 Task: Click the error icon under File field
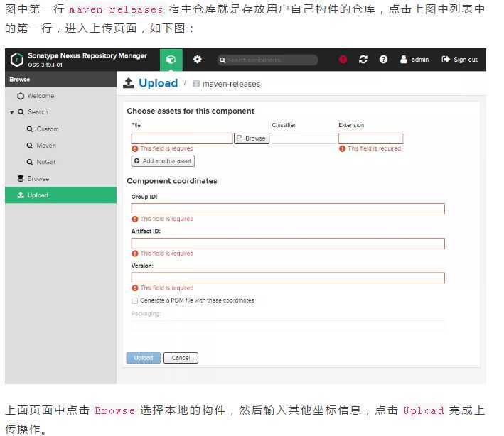coord(135,148)
